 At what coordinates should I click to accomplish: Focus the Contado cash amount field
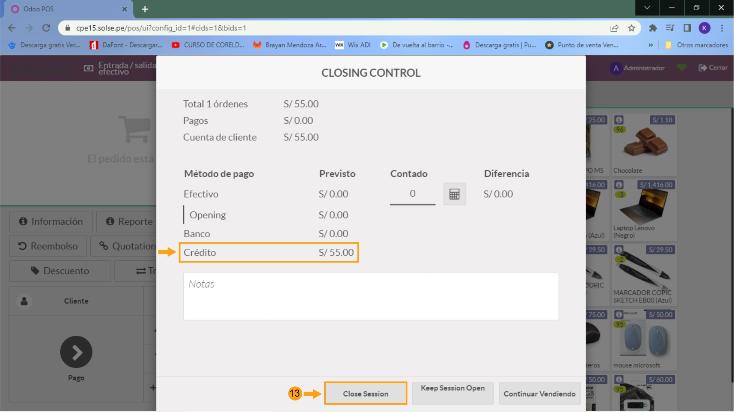[412, 194]
